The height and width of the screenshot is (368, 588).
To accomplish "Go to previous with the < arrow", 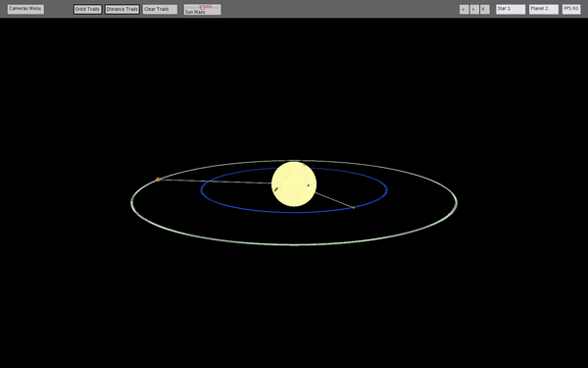I will (x=464, y=10).
